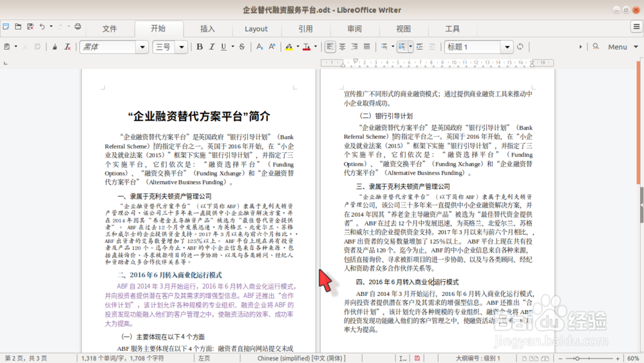Toggle justified alignment

[x=367, y=47]
